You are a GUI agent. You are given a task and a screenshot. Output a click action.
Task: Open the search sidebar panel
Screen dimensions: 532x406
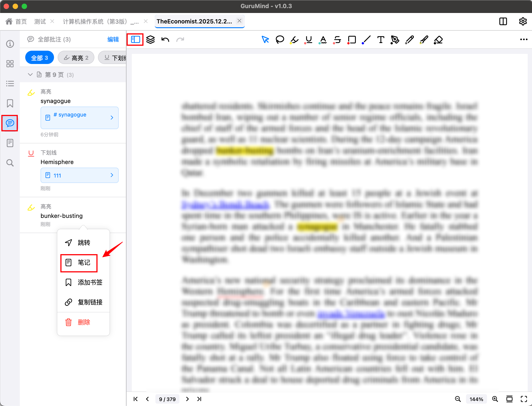click(x=10, y=163)
